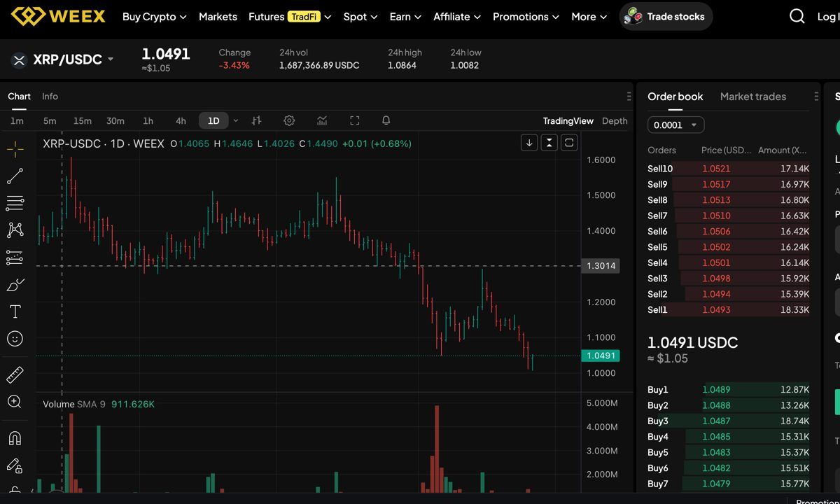Click Sell10 price 1.0521
Screen dimensions: 840x504
pyautogui.click(x=716, y=169)
